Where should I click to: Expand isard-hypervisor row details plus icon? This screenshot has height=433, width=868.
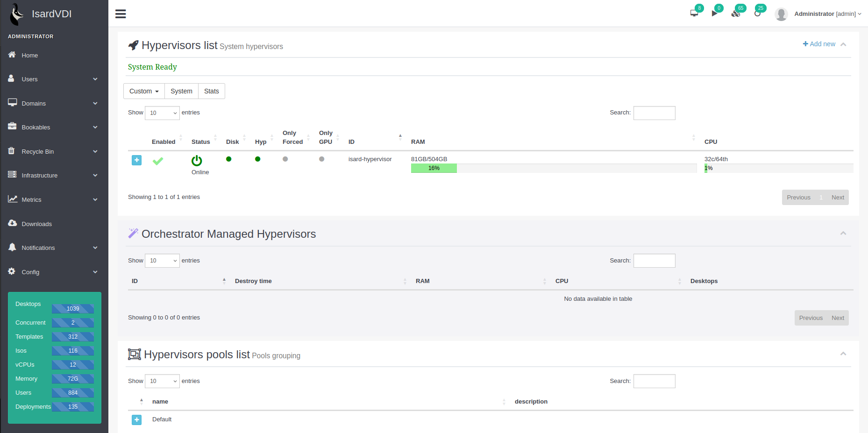coord(136,160)
